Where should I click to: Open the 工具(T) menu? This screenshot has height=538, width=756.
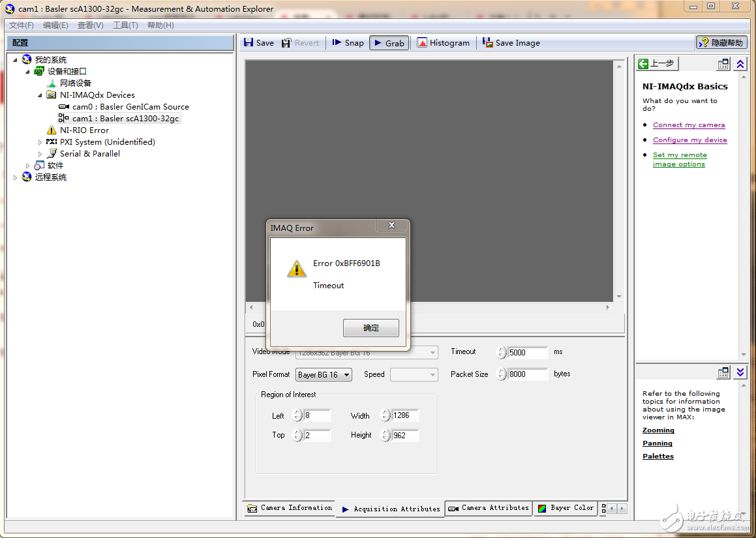(x=125, y=25)
